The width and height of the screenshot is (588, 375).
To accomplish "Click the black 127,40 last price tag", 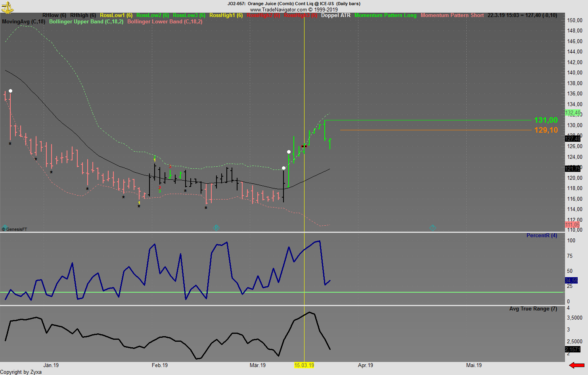I will tap(573, 139).
